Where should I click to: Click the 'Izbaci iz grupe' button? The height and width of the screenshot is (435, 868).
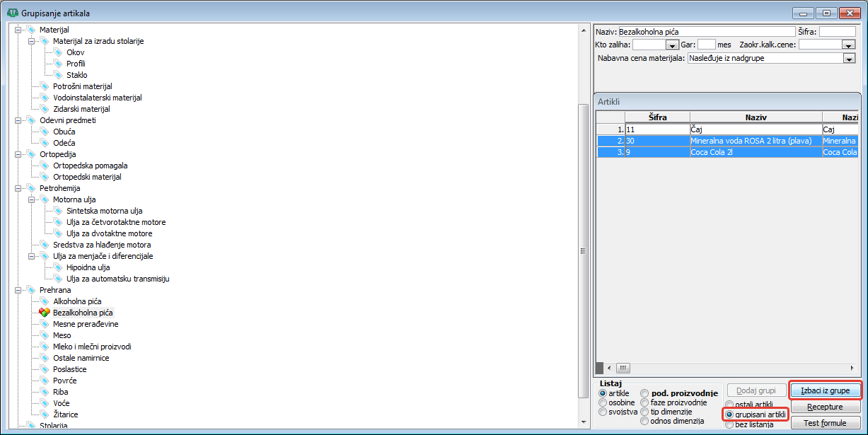pos(825,390)
